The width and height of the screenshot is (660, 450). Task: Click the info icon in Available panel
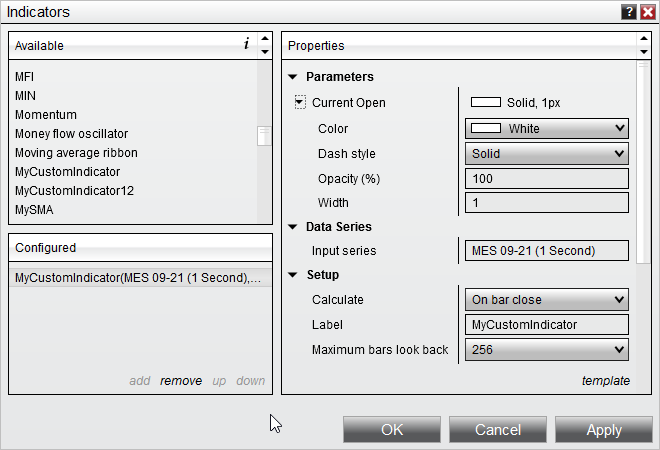[x=246, y=45]
